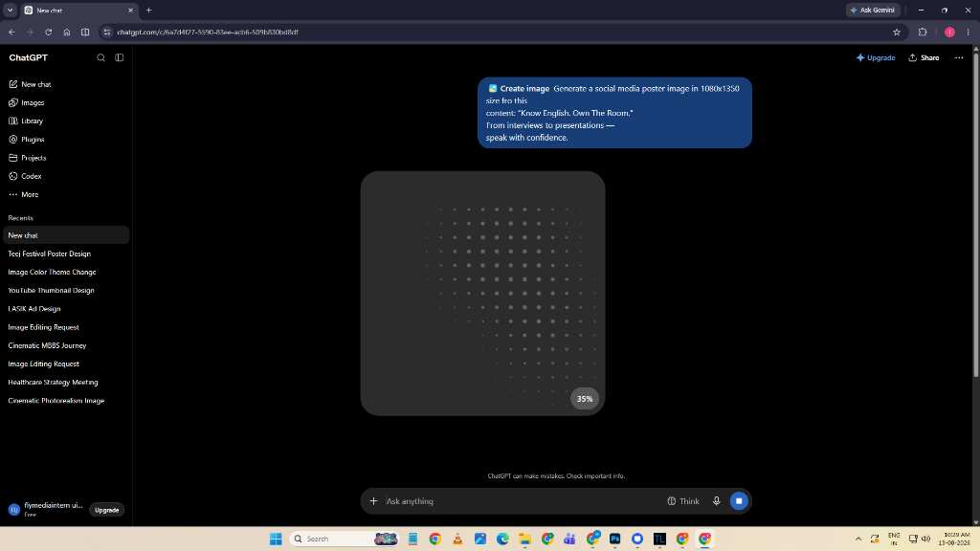980x551 pixels.
Task: Click the microphone dictate icon
Action: (716, 501)
